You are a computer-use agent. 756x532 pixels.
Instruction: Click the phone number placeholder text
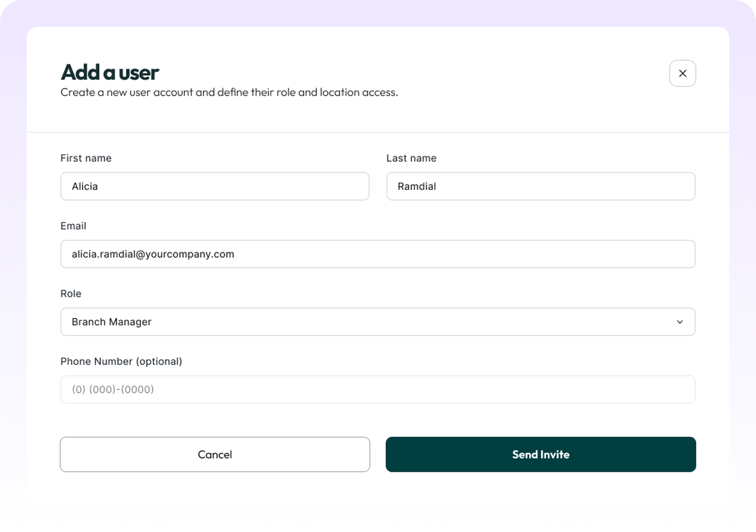click(112, 389)
